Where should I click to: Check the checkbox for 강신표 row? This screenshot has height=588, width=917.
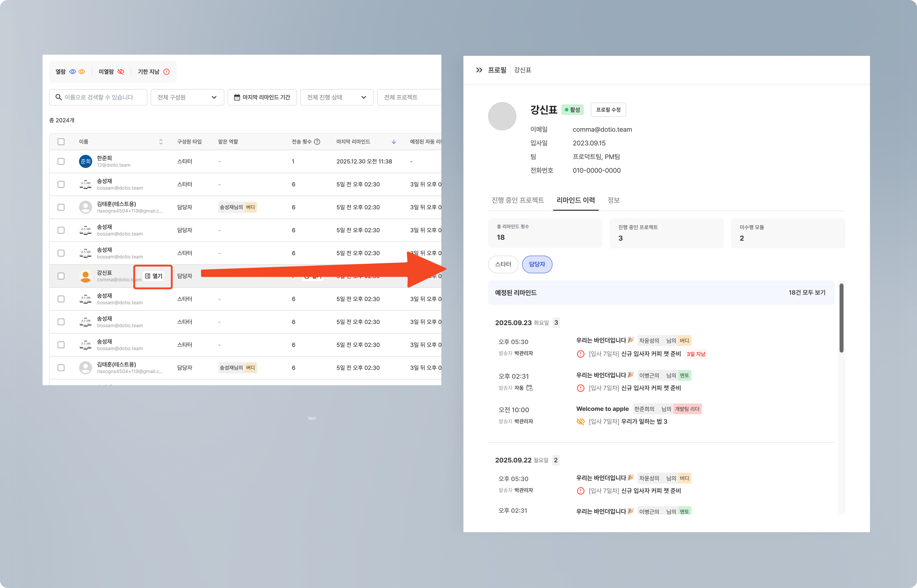coord(61,276)
